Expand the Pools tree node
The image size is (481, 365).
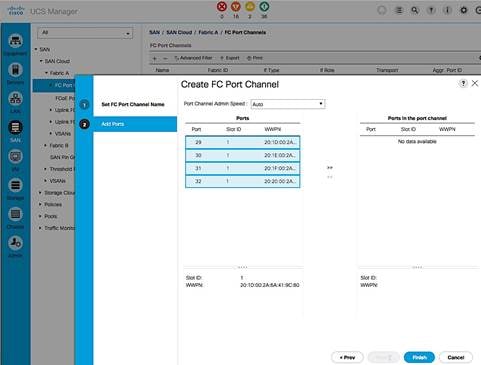(x=40, y=216)
